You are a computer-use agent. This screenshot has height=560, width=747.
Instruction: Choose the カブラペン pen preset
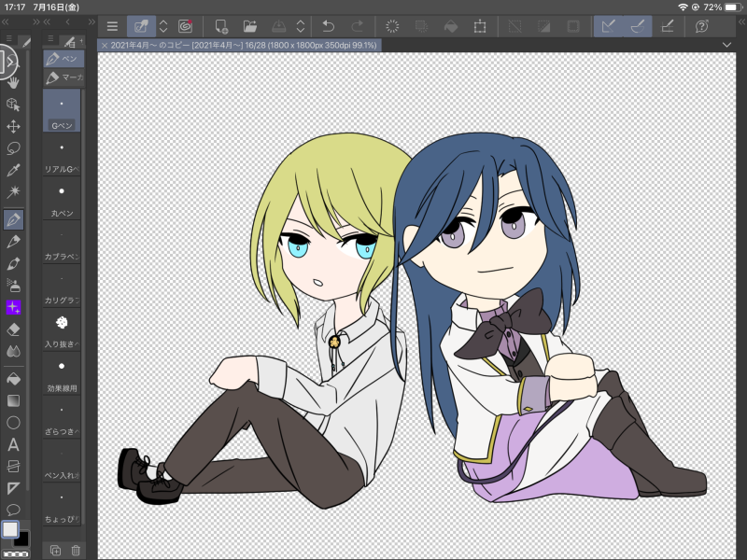coord(62,243)
